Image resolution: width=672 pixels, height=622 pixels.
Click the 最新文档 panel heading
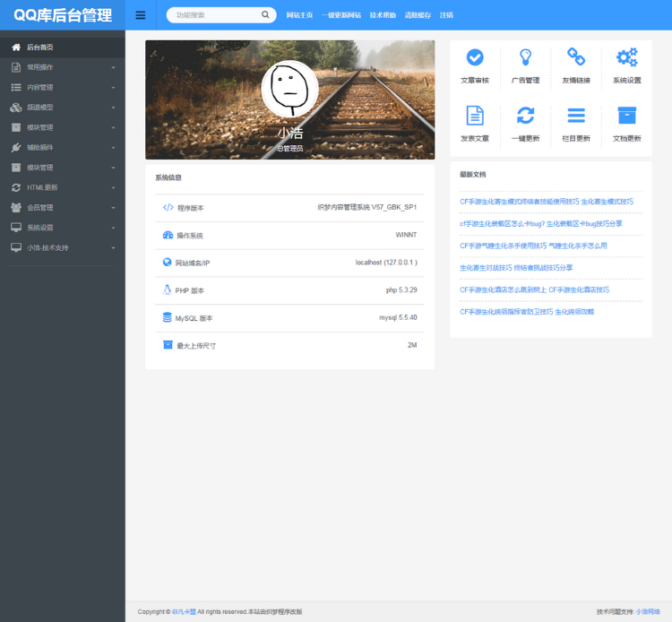[473, 175]
